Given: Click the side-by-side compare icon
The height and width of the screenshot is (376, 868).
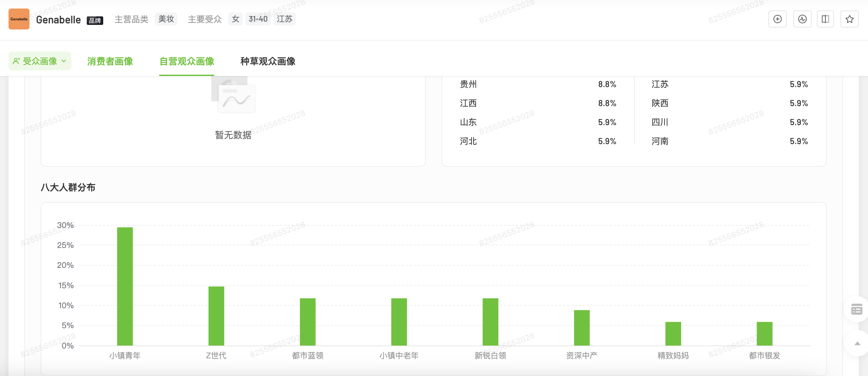Looking at the screenshot, I should [825, 19].
